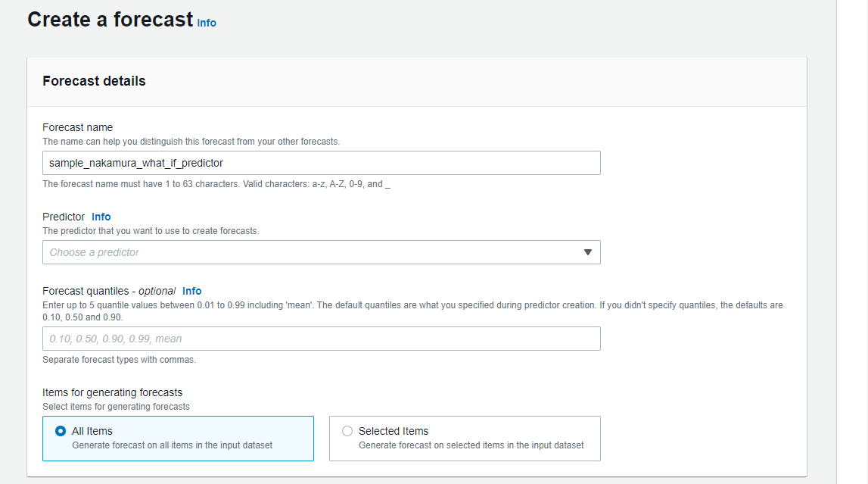This screenshot has height=484, width=868.
Task: Focus the Forecast quantiles input box
Action: [321, 339]
